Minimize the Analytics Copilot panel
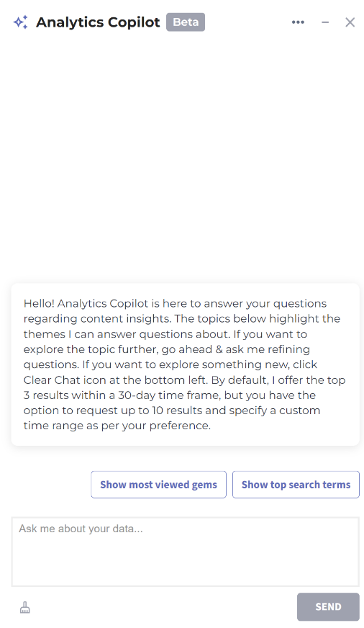Screen dimensions: 364x628 (325, 22)
